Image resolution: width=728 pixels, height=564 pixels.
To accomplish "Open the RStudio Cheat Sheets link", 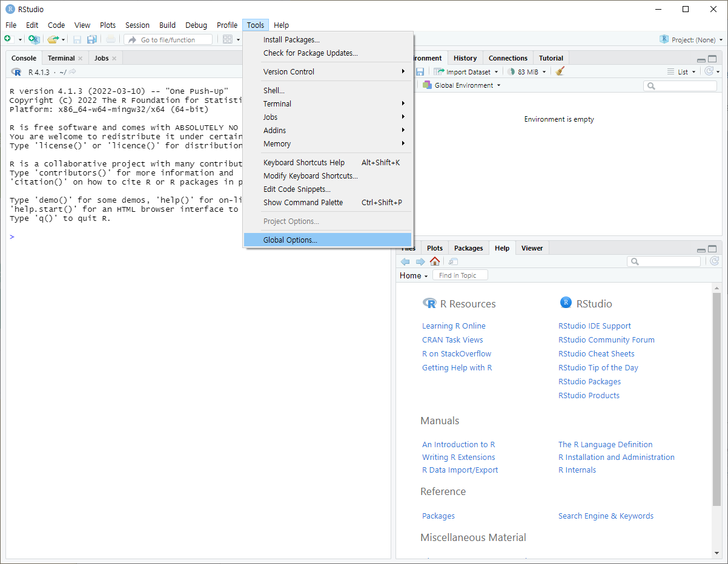I will [597, 353].
